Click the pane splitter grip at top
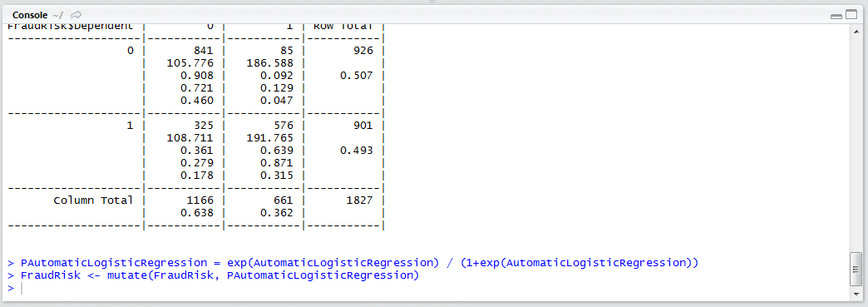Screen dimensions: 868x307 coord(433,2)
